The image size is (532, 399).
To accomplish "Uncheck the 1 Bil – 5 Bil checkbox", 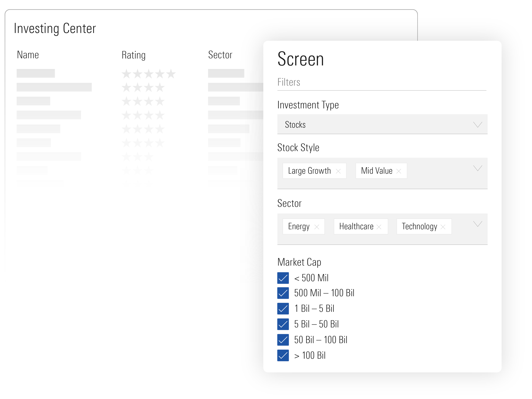I will [x=283, y=309].
